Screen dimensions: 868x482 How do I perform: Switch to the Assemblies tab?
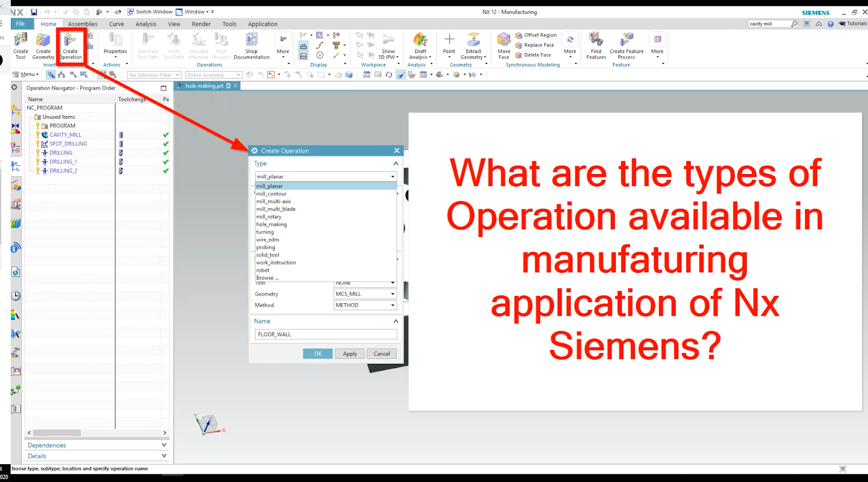point(82,24)
